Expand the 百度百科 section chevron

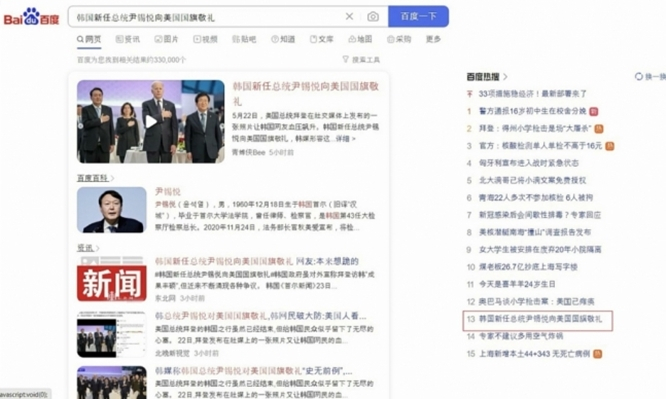coord(113,178)
